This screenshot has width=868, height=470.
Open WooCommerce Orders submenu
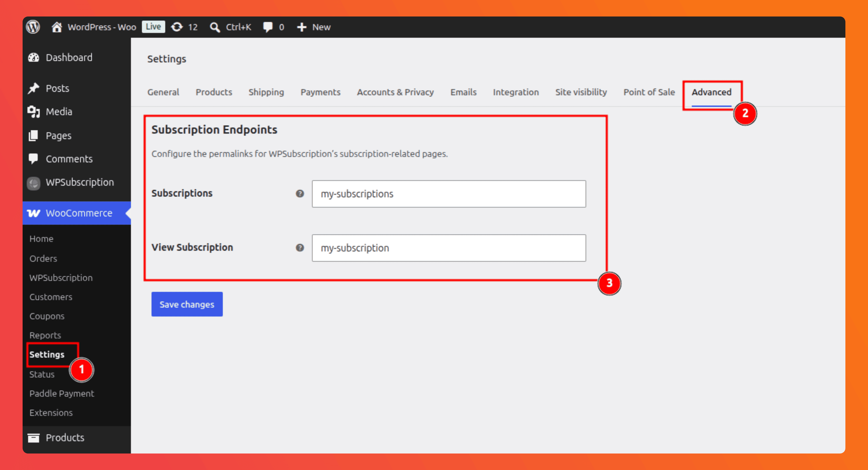43,258
